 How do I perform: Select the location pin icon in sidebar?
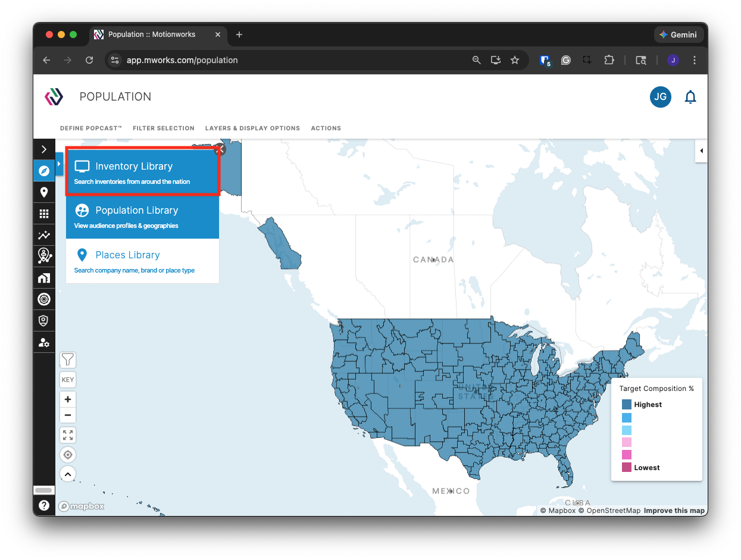(44, 192)
